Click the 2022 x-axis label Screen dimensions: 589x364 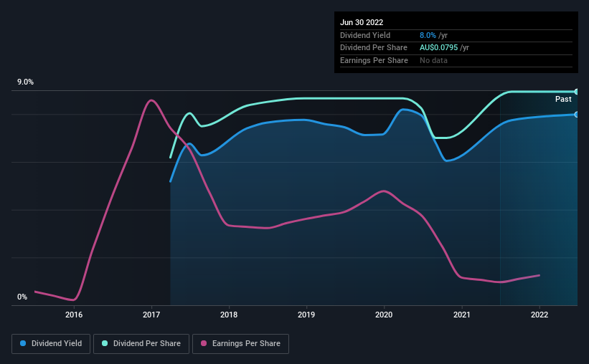[539, 315]
